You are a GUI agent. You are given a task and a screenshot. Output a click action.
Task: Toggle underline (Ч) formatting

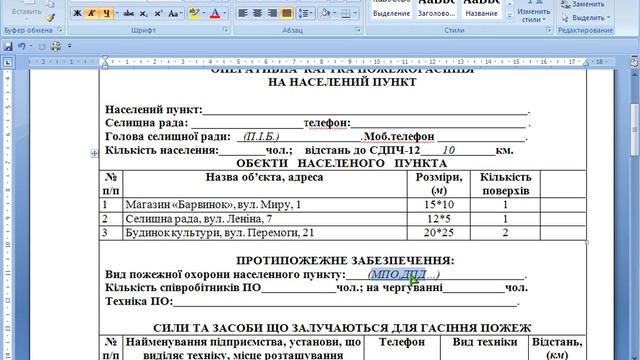point(107,13)
